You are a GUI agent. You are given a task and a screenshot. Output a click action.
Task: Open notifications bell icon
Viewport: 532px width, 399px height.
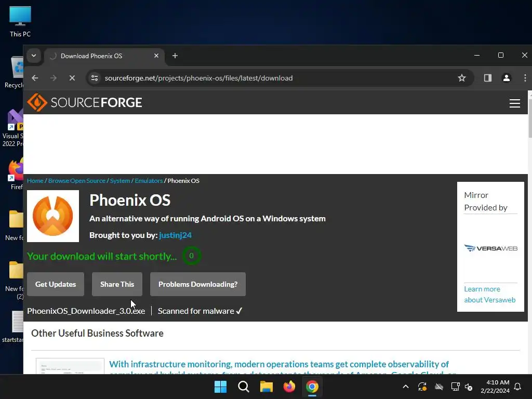518,387
